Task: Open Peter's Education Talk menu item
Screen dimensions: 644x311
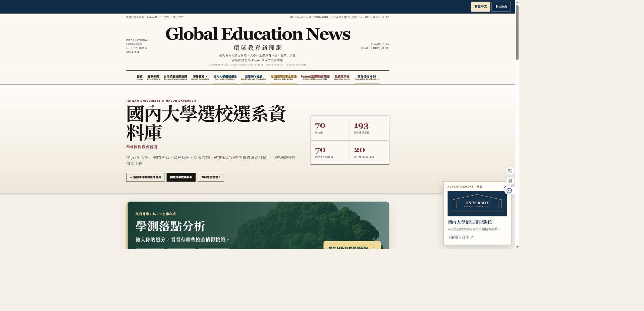Action: point(315,77)
